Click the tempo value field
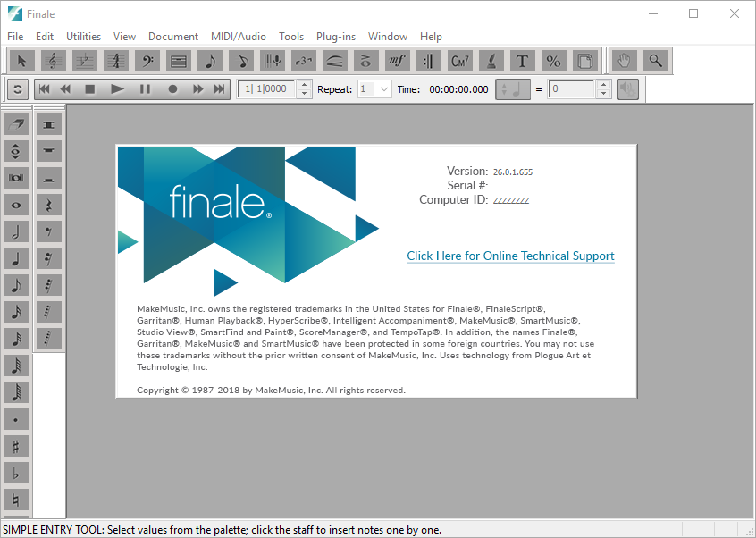The width and height of the screenshot is (756, 538). (571, 89)
